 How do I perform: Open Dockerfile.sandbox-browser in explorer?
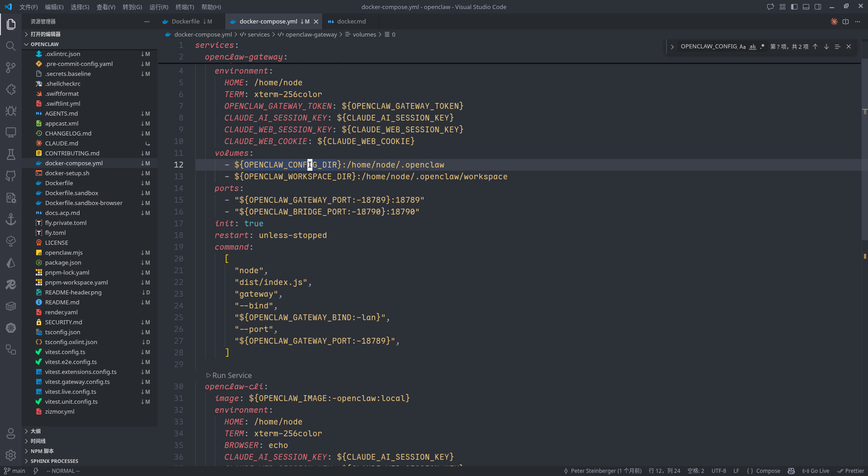[x=90, y=203]
